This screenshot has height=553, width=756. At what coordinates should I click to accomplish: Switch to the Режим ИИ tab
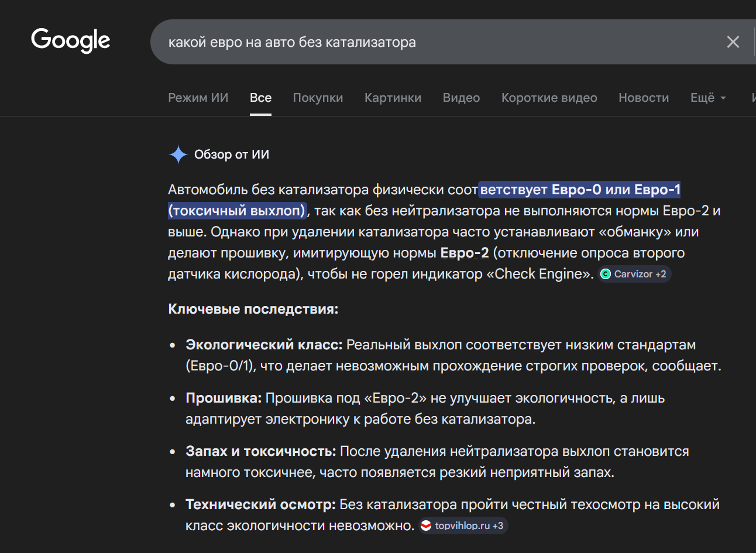point(198,98)
